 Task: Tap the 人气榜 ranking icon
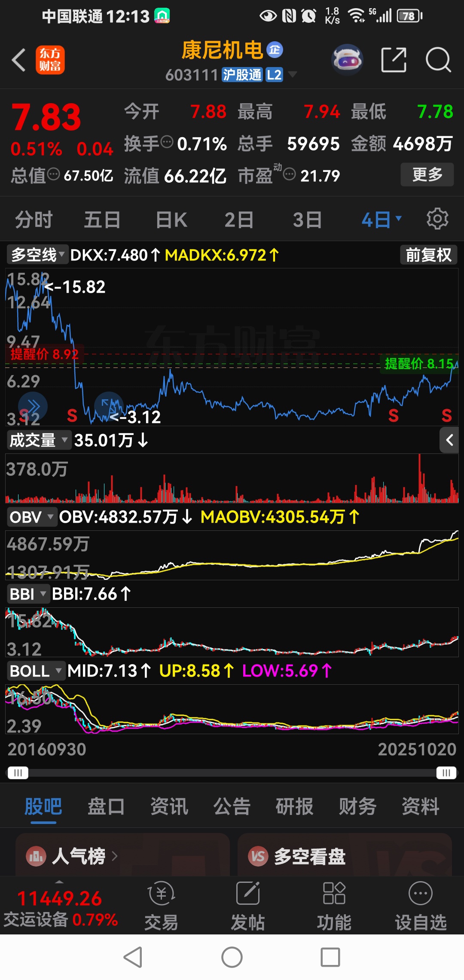tap(36, 856)
